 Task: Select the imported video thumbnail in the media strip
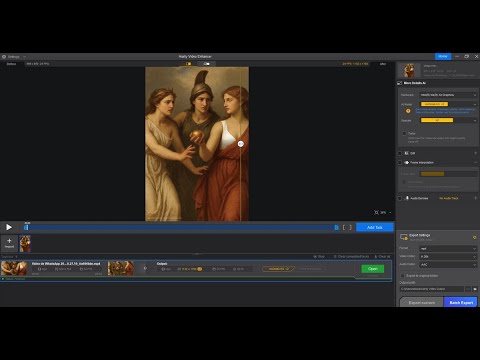pyautogui.click(x=25, y=244)
